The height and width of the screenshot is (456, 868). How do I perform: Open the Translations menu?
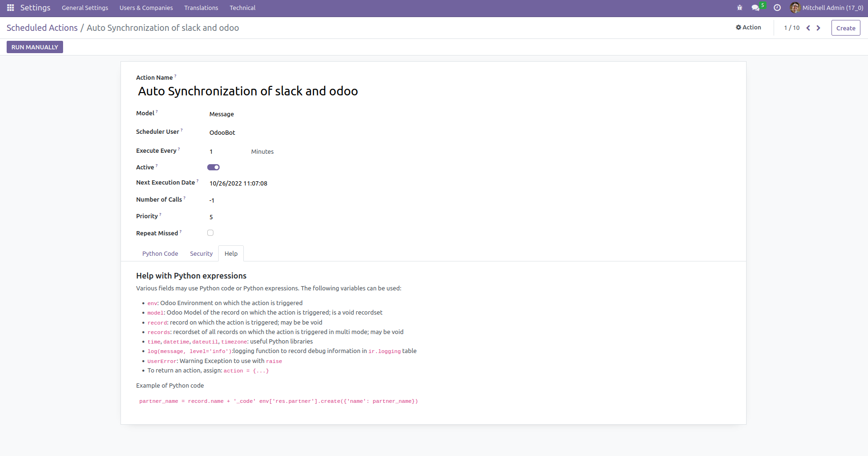point(201,8)
